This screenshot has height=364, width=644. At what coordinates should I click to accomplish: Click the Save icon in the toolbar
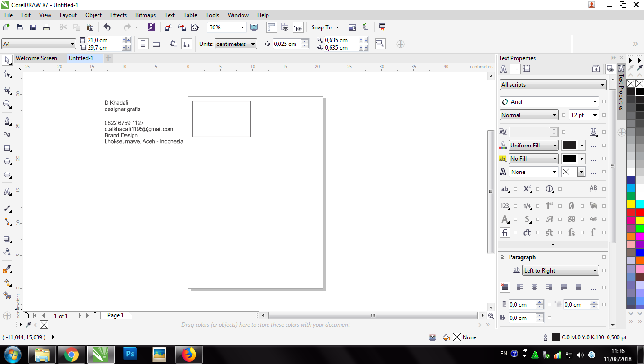(33, 27)
